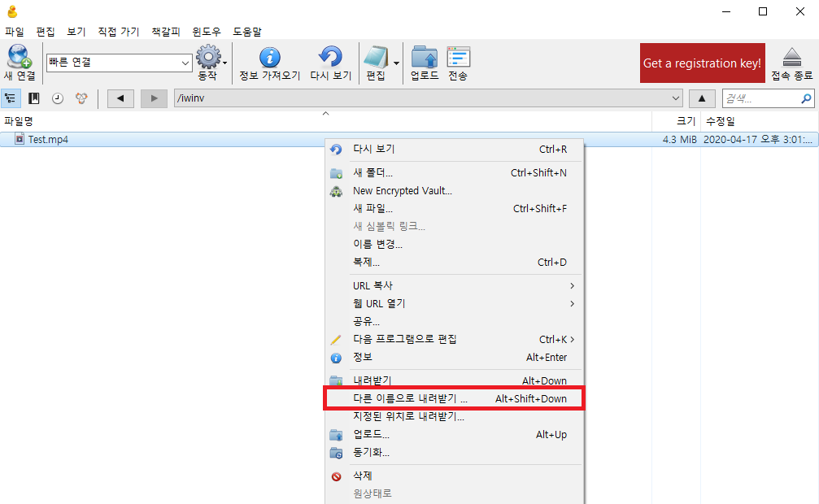Expand the /iwinv path dropdown
The height and width of the screenshot is (504, 819).
coord(675,98)
